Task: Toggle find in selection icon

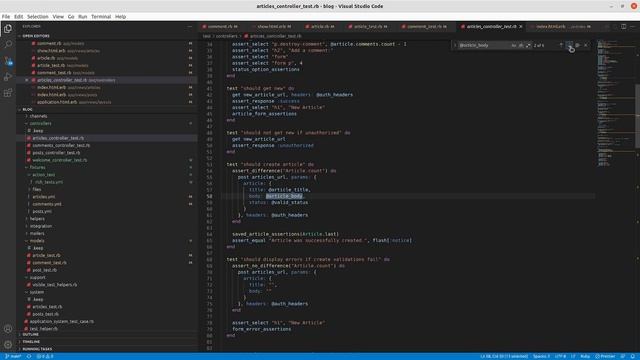Action: pyautogui.click(x=577, y=45)
